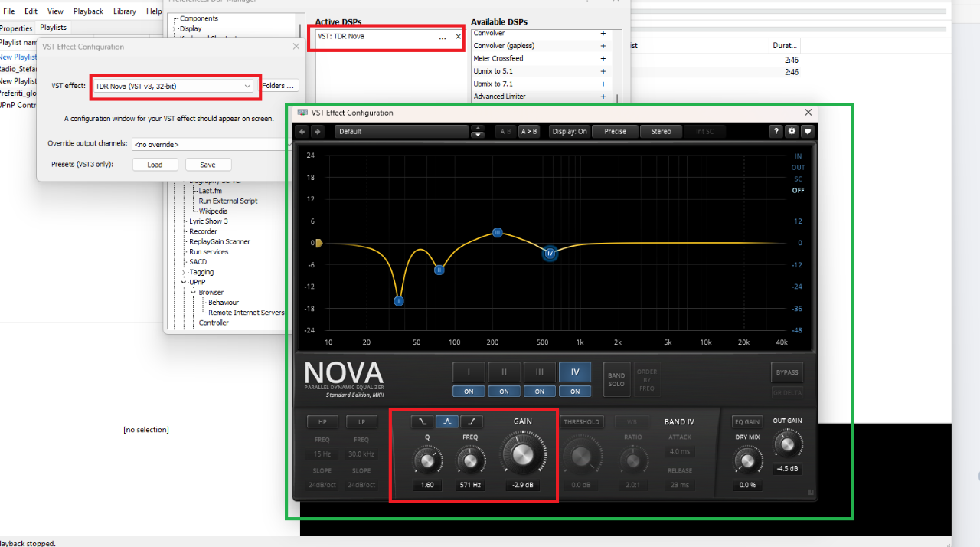This screenshot has height=547, width=980.
Task: Open configuration dots for VST: TDR Nova
Action: [443, 37]
